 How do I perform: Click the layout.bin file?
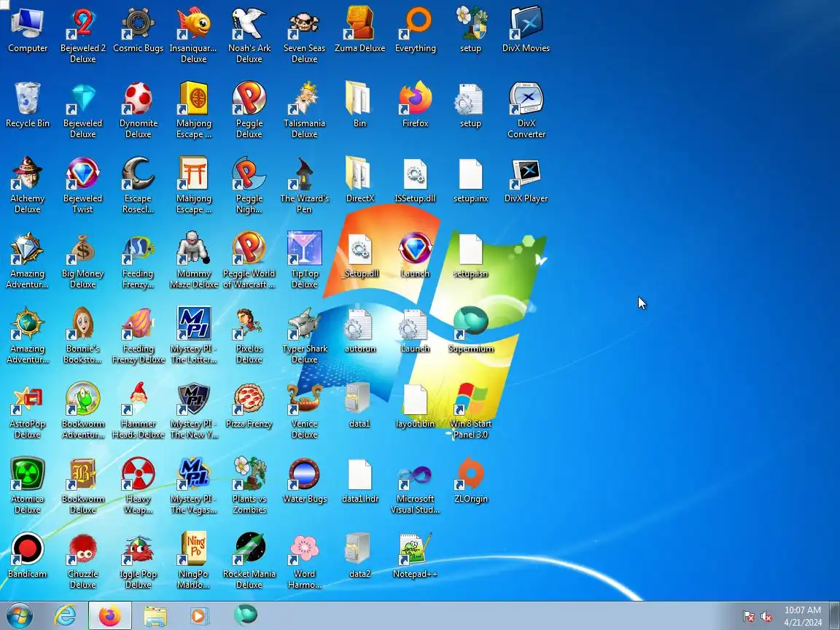coord(415,399)
